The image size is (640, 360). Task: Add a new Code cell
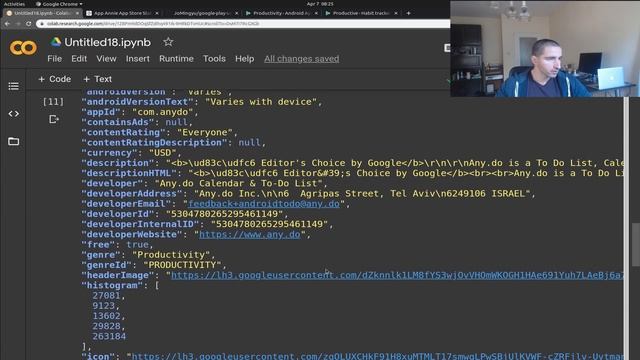(x=54, y=79)
